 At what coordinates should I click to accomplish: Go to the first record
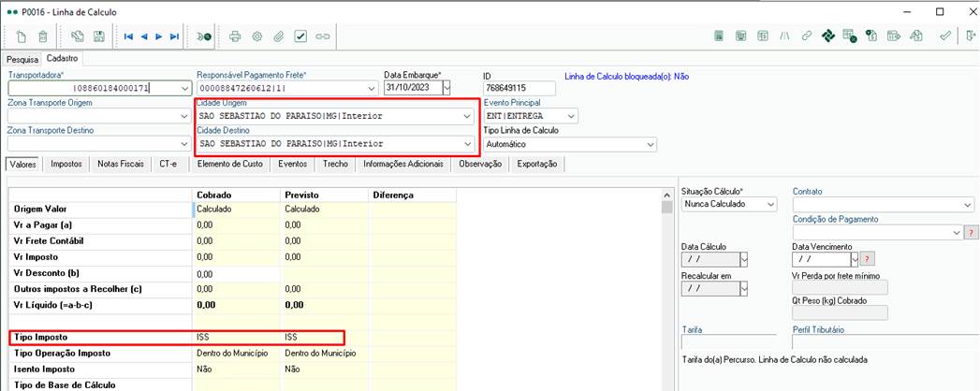click(x=129, y=36)
